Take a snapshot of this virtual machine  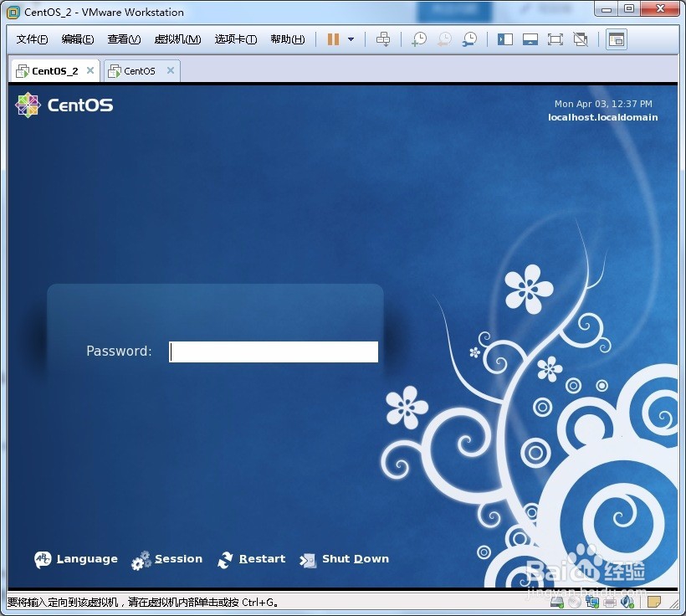click(419, 39)
